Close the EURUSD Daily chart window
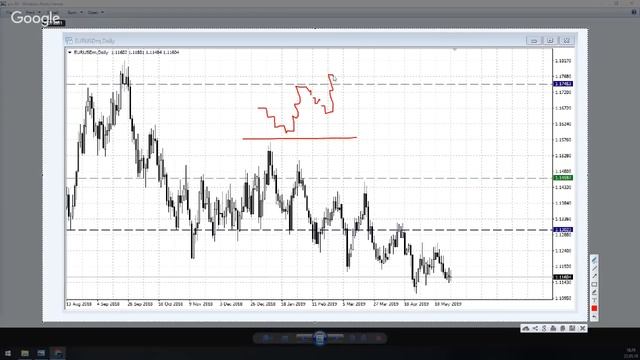640x360 pixels. click(x=566, y=40)
